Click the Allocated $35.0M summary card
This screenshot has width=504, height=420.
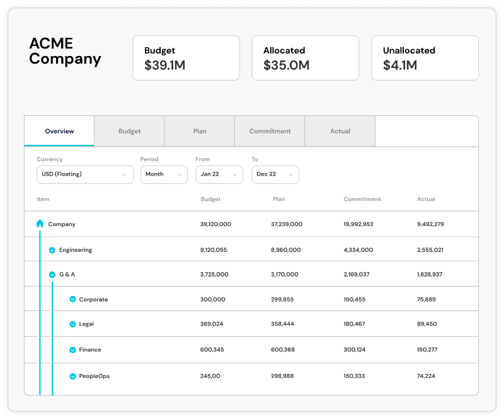306,58
